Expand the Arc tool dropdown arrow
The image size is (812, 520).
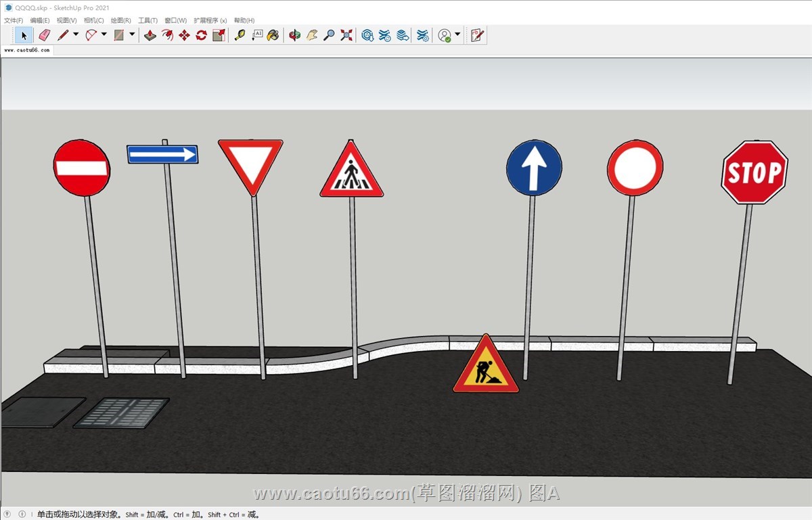pos(104,34)
